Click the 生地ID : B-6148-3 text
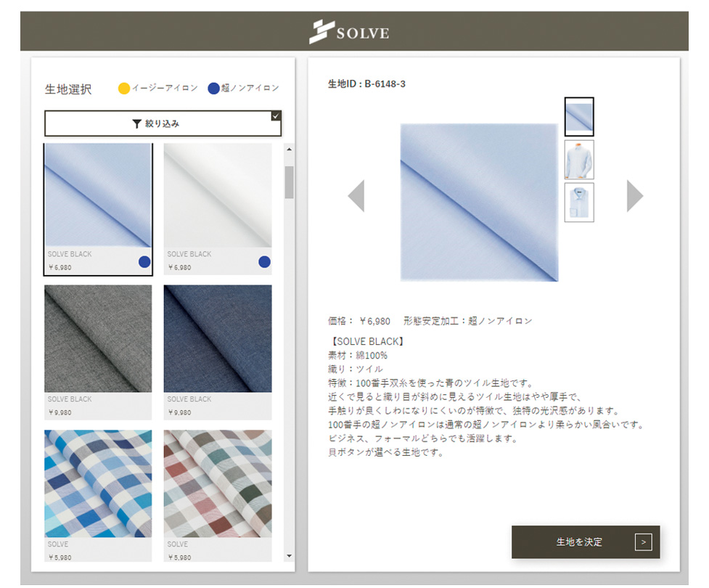Screen dimensions: 709x588 (366, 83)
